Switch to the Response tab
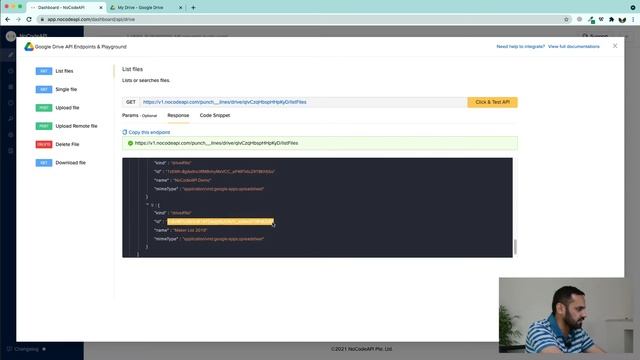Viewport: 640px width, 360px height. [x=178, y=116]
